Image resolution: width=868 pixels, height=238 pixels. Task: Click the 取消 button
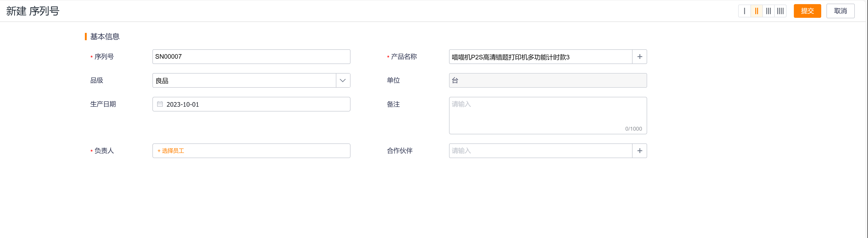(x=840, y=11)
